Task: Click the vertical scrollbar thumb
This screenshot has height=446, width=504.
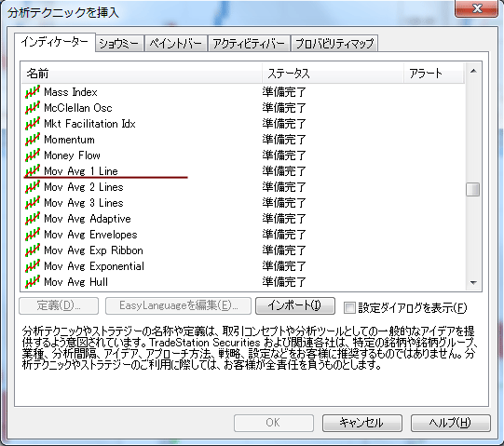Action: tap(473, 189)
